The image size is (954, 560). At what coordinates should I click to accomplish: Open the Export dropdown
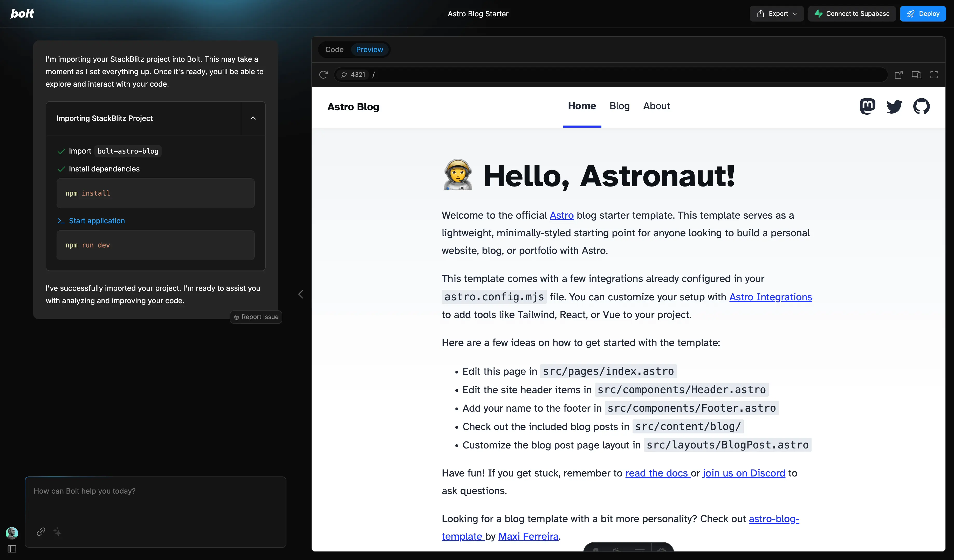[777, 14]
